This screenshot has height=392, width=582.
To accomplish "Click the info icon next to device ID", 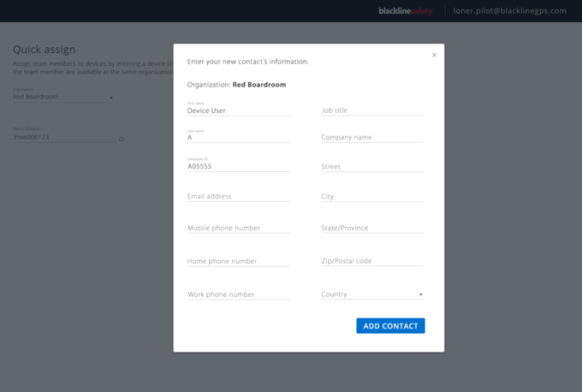I will 122,139.
